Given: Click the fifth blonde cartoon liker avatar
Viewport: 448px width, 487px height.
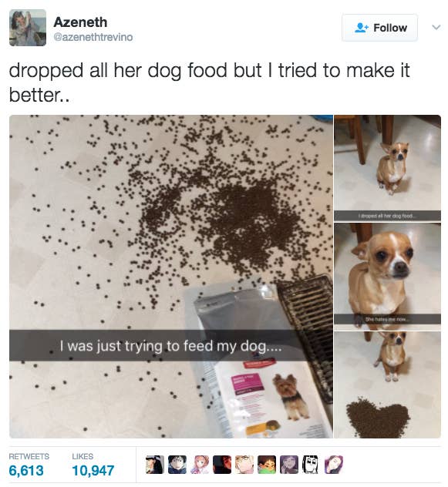Looking at the screenshot, I should 244,465.
